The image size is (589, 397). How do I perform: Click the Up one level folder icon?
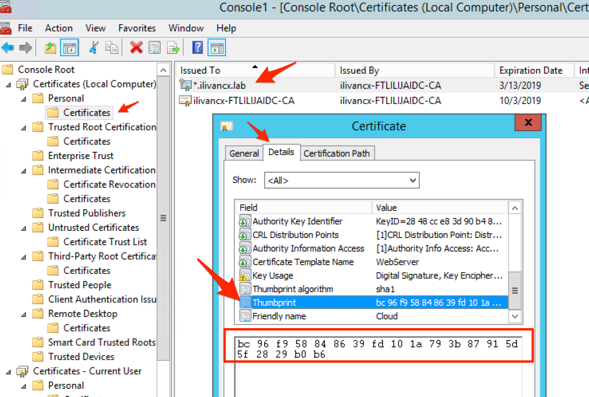50,48
